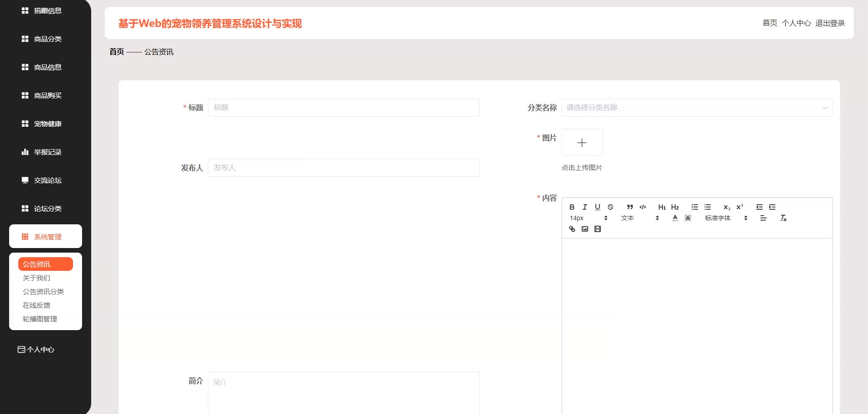Collapse the 系统管理 sidebar menu

(46, 236)
